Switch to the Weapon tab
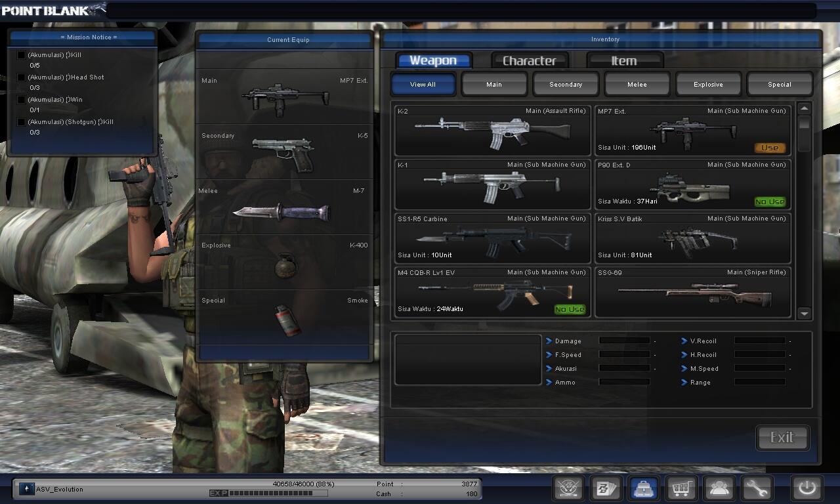 click(x=433, y=60)
